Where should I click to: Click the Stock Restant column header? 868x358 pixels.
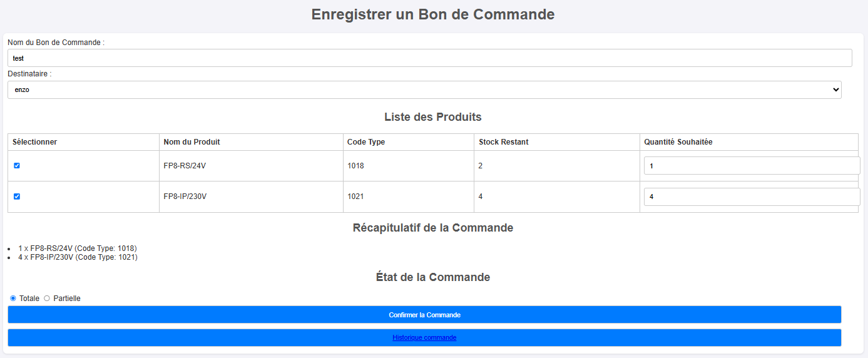pos(504,142)
